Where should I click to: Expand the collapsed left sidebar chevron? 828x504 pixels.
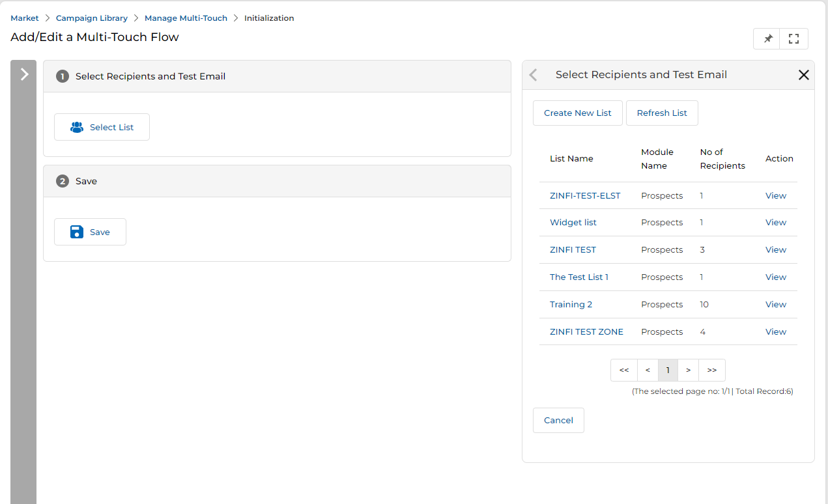coord(24,74)
